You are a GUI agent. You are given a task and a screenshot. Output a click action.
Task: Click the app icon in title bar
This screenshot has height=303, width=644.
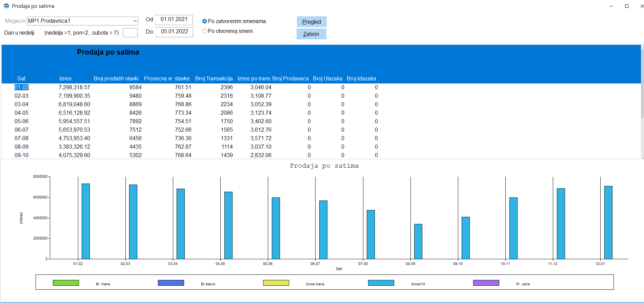coord(6,6)
